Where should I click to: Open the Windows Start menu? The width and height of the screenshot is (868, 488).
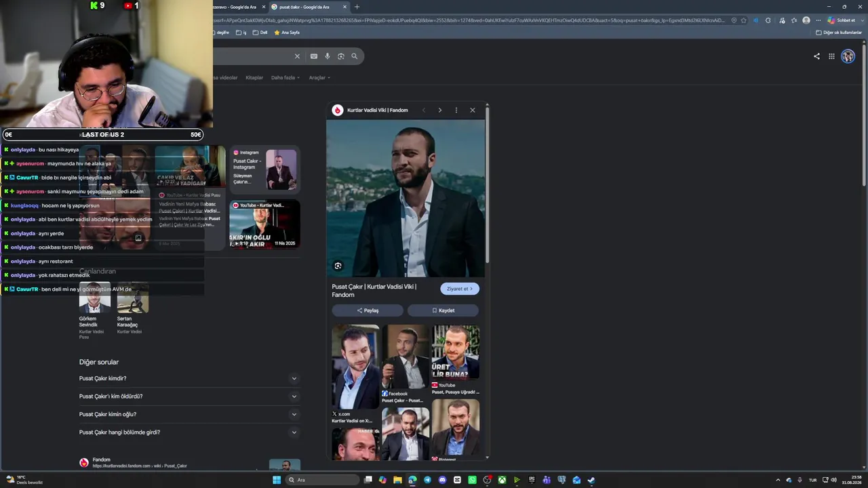(277, 480)
